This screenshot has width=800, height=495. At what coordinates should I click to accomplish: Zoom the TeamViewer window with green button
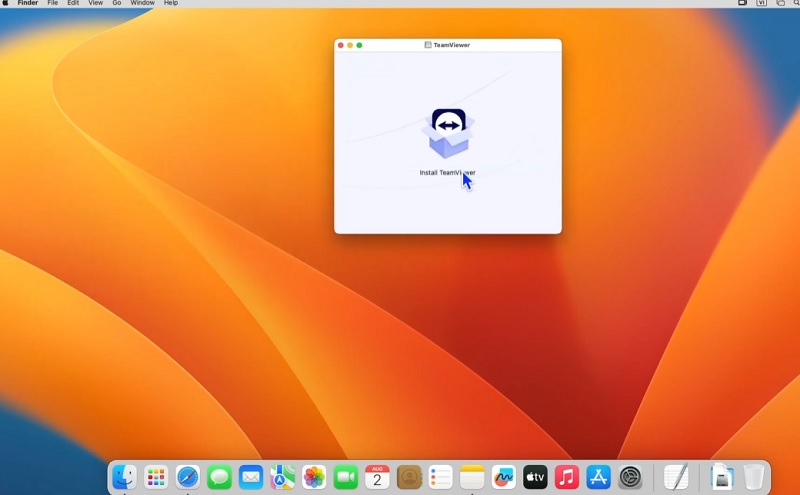click(x=359, y=45)
